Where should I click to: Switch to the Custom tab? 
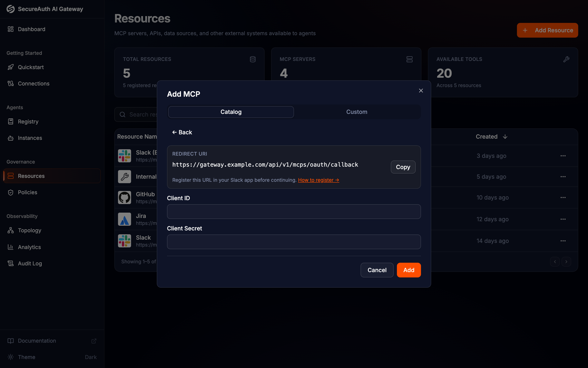tap(356, 112)
